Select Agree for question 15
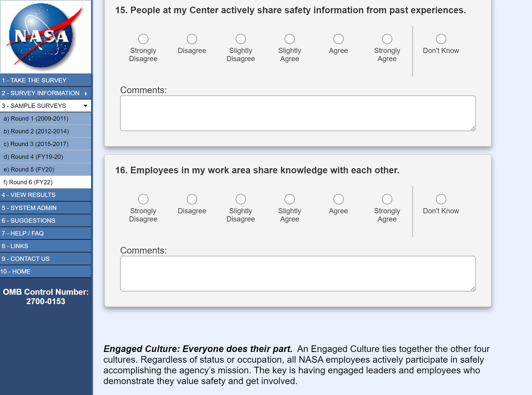The height and width of the screenshot is (395, 532). click(338, 39)
